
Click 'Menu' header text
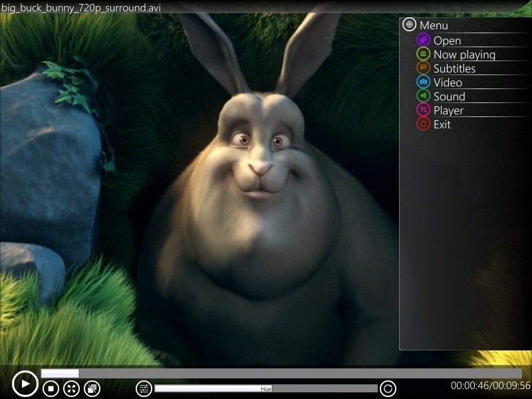tap(434, 25)
